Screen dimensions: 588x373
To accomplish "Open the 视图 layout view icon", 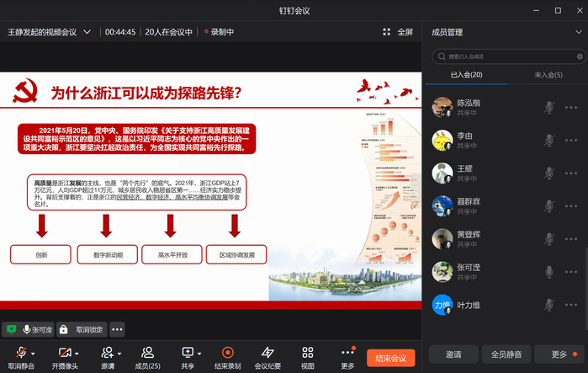I will pos(307,352).
